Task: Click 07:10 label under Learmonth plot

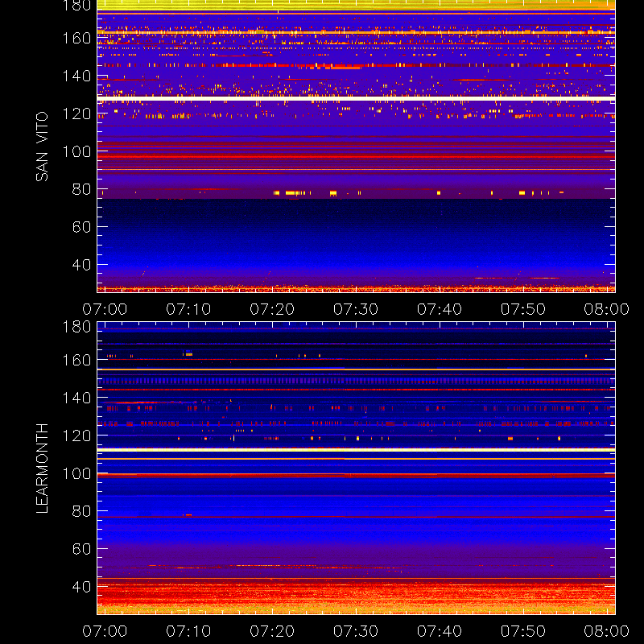Action: coord(188,631)
